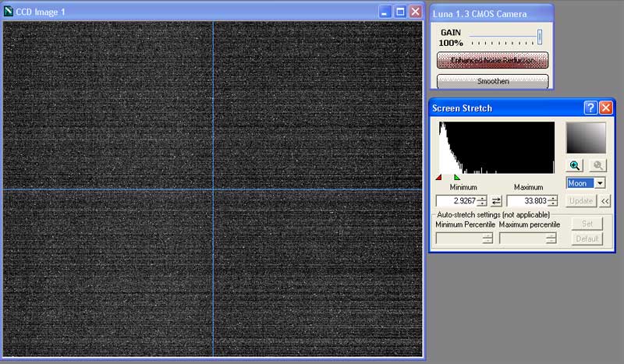
Task: Click the red minimum marker triangle
Action: point(438,178)
